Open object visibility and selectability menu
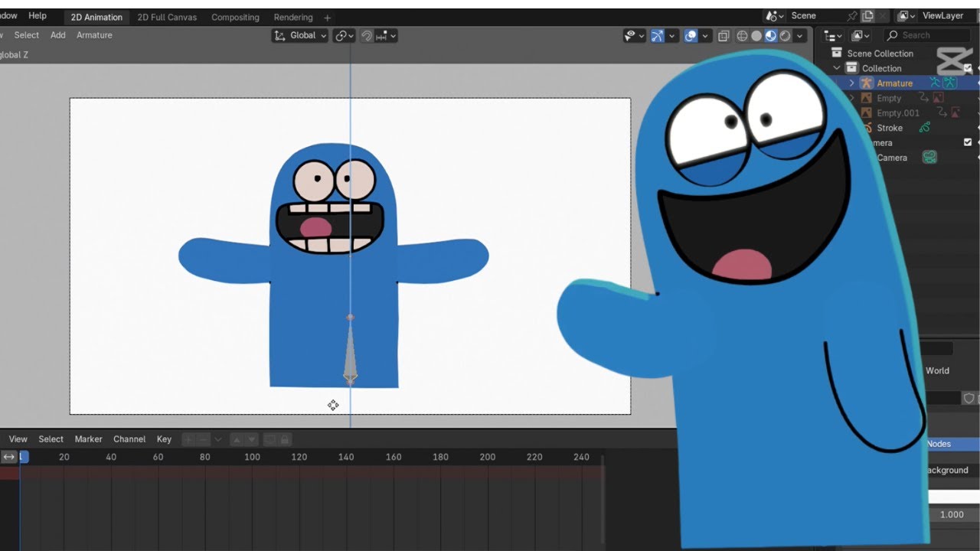980x551 pixels. [635, 35]
